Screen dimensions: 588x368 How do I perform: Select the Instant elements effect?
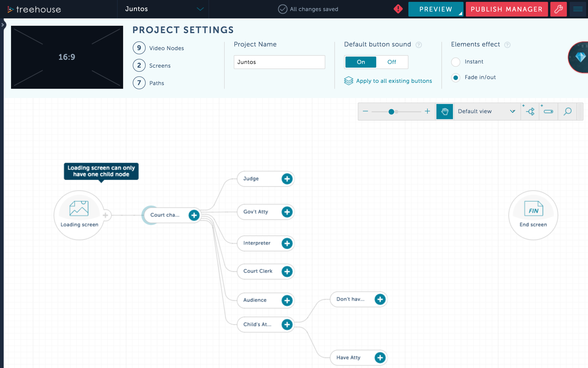tap(456, 62)
